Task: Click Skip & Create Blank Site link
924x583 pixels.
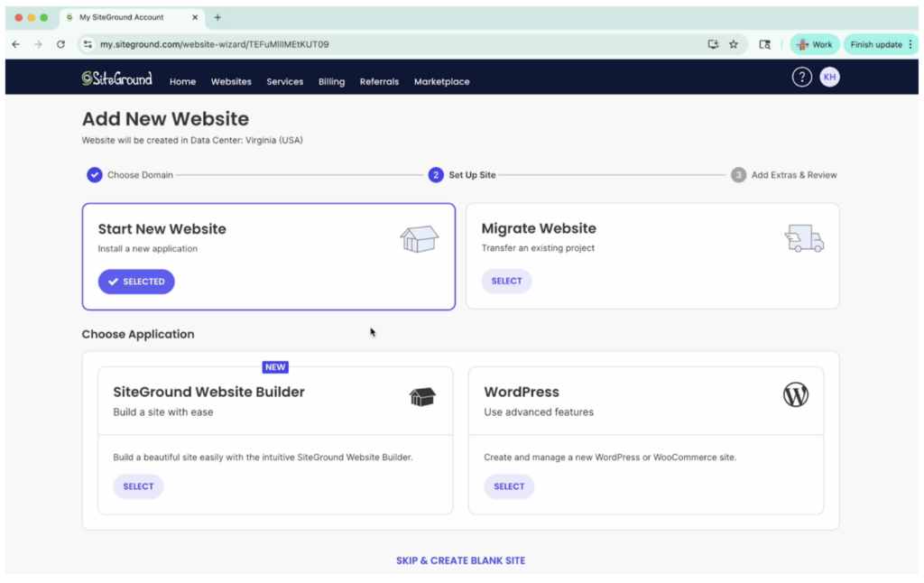Action: point(460,560)
